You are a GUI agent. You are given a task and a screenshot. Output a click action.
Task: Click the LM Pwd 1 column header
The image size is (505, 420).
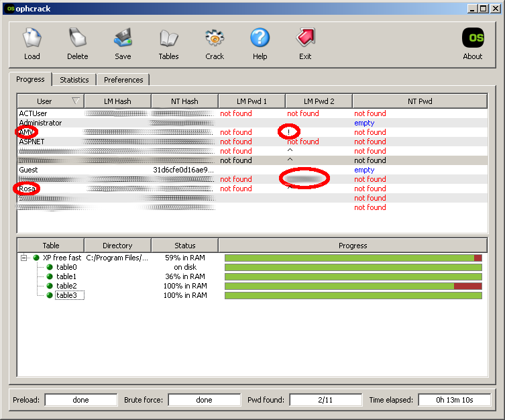[x=251, y=101]
